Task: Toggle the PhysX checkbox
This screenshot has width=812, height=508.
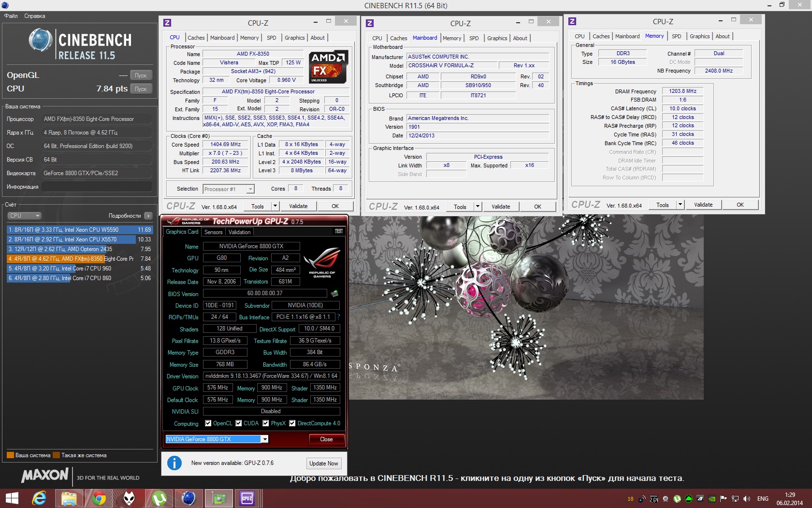Action: tap(266, 423)
